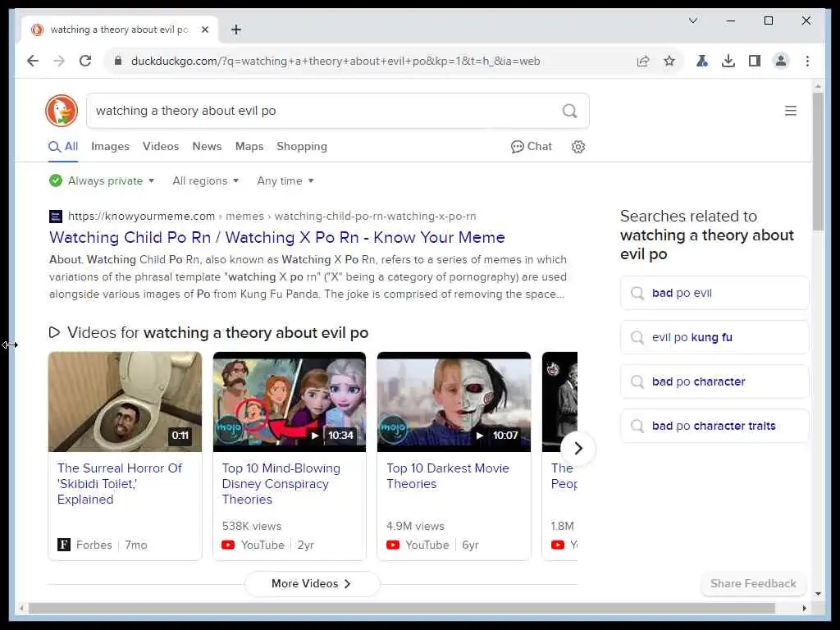The image size is (840, 630).
Task: Click the horizontal scrollbar thumb
Action: pyautogui.click(x=402, y=608)
